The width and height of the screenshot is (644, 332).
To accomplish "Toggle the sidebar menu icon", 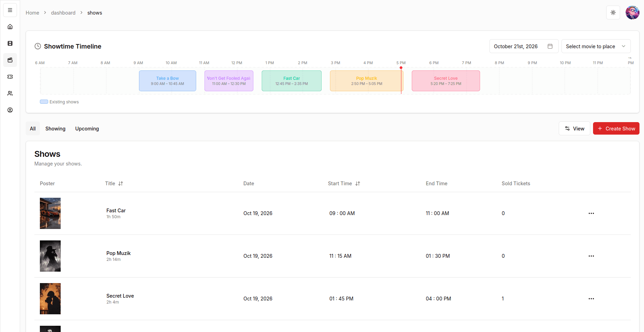I will (10, 10).
